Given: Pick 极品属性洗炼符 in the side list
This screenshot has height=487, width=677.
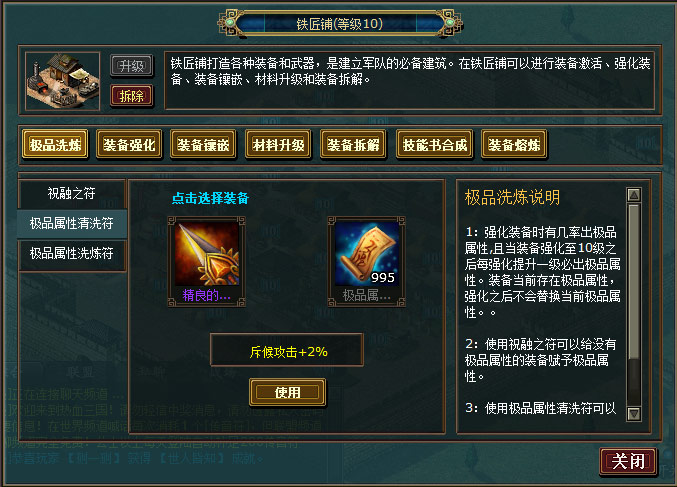Looking at the screenshot, I should (x=72, y=253).
